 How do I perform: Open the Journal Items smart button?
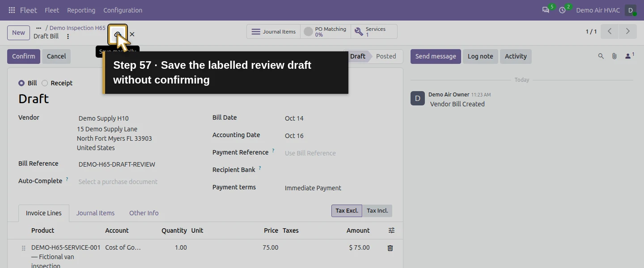274,32
